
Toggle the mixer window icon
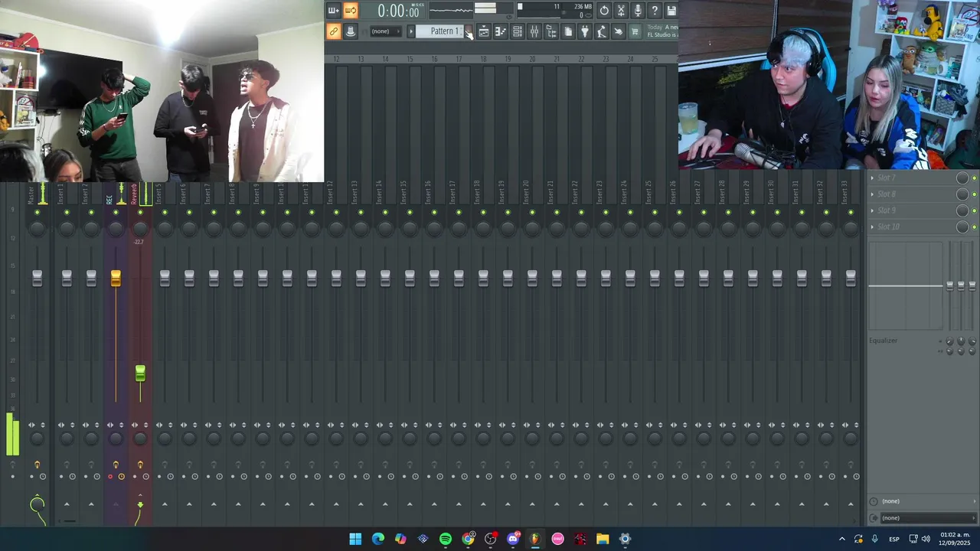click(x=534, y=31)
